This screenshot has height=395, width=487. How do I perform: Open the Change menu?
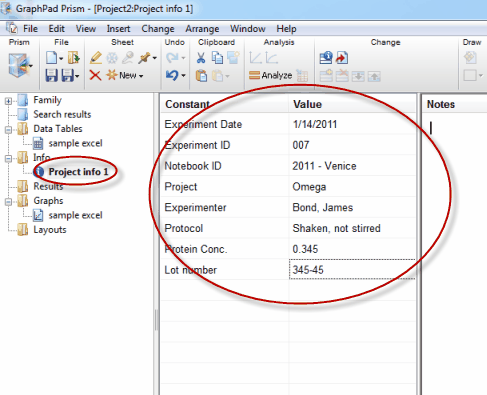158,29
